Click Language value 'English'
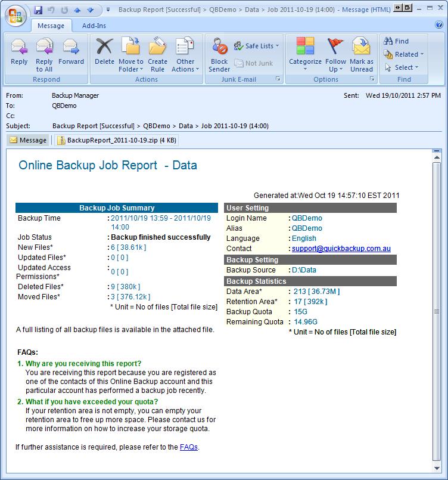Screen dimensions: 448x480 point(304,239)
